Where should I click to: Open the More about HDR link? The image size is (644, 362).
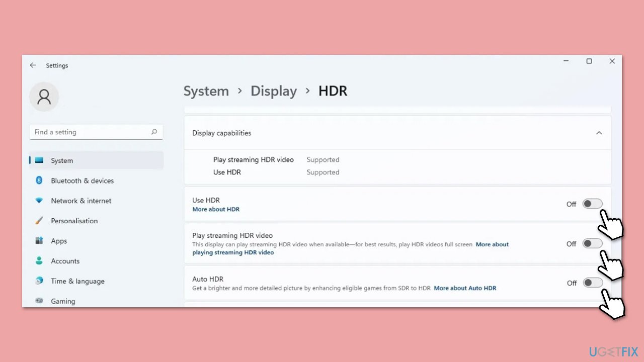(x=216, y=209)
